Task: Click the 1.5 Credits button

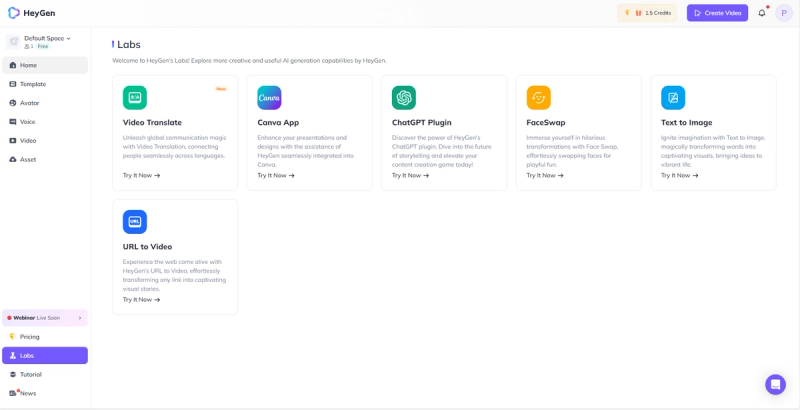Action: pos(647,13)
